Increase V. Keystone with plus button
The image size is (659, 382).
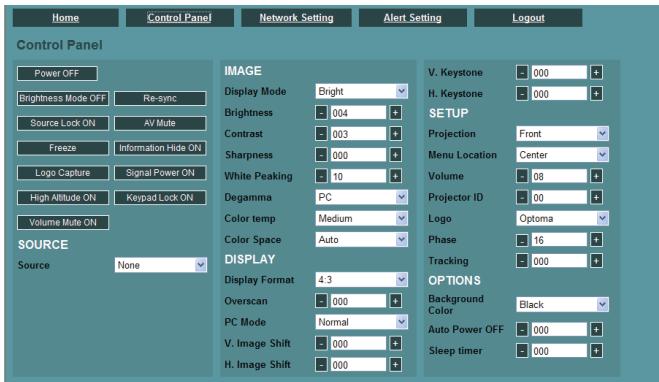(x=596, y=73)
